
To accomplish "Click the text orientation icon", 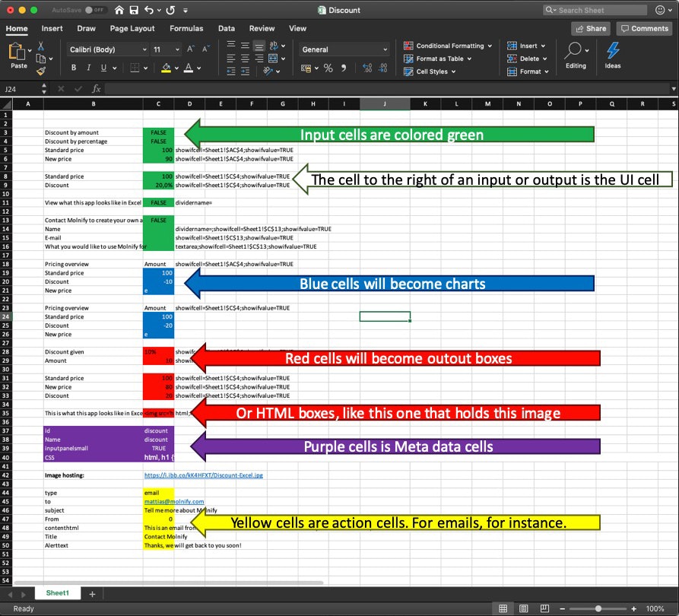I will coord(268,71).
